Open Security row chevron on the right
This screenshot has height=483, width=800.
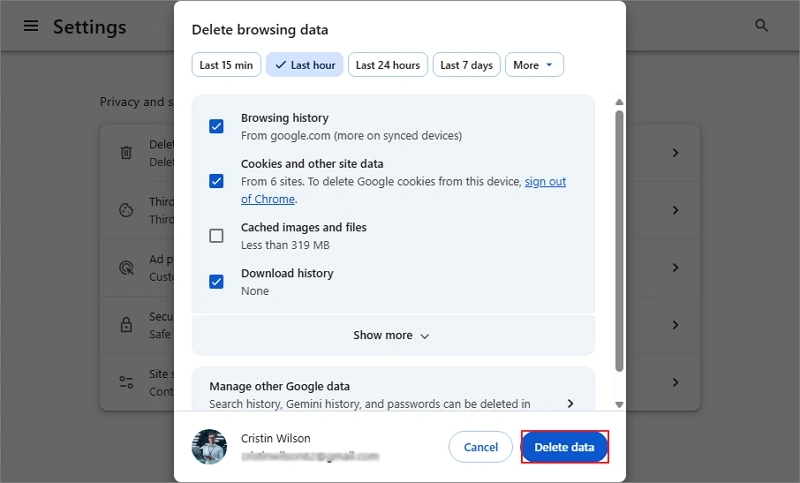[676, 325]
